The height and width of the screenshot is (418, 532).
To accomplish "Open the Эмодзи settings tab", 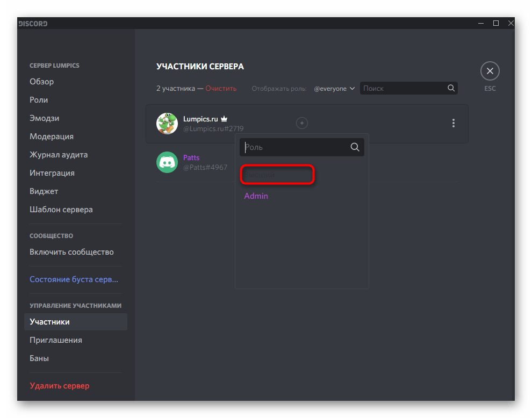I will pyautogui.click(x=45, y=118).
